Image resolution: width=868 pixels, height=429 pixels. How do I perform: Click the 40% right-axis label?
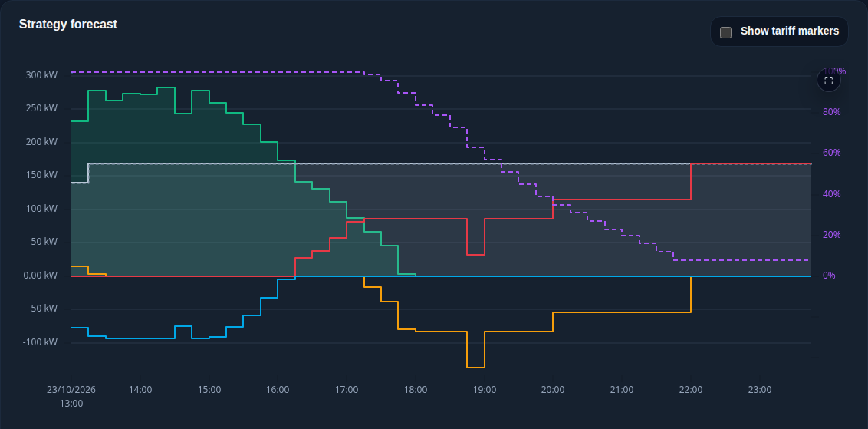(831, 194)
